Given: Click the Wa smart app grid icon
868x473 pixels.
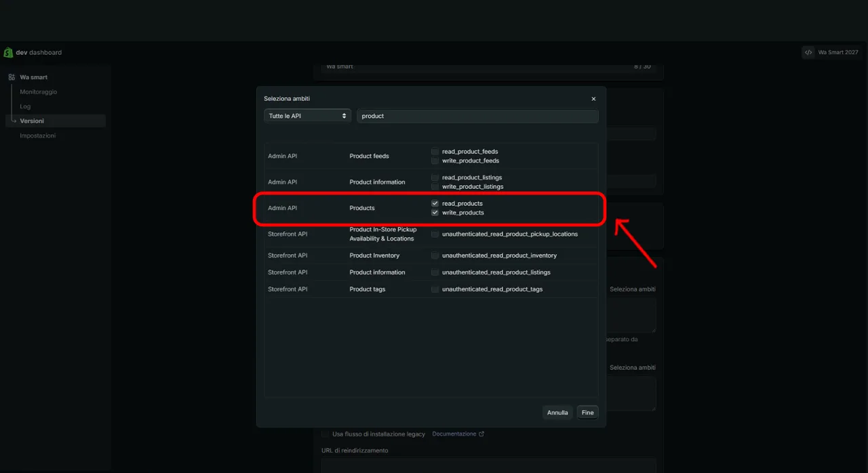Looking at the screenshot, I should point(12,77).
